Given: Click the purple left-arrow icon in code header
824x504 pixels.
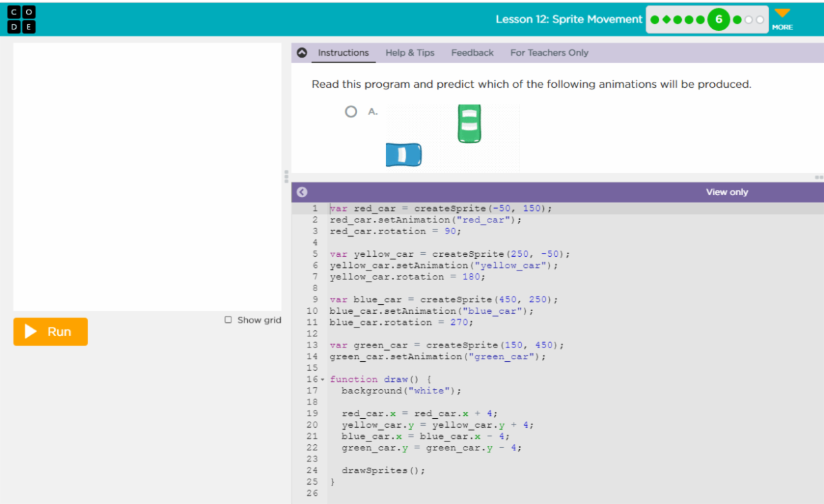Looking at the screenshot, I should [301, 192].
